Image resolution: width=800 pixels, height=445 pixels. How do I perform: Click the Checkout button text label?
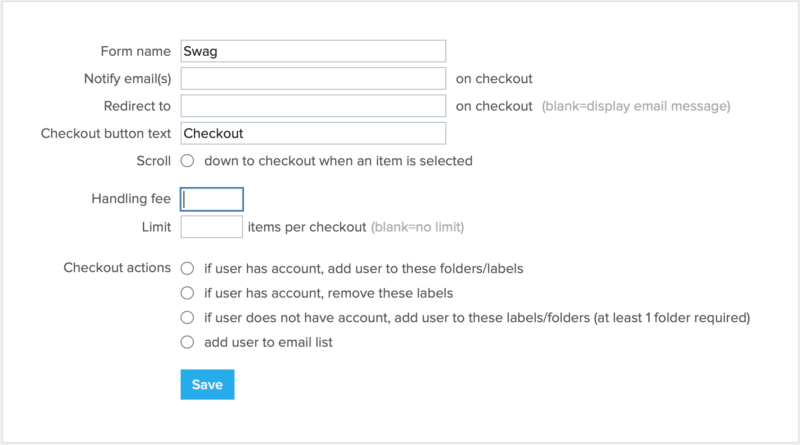(106, 133)
